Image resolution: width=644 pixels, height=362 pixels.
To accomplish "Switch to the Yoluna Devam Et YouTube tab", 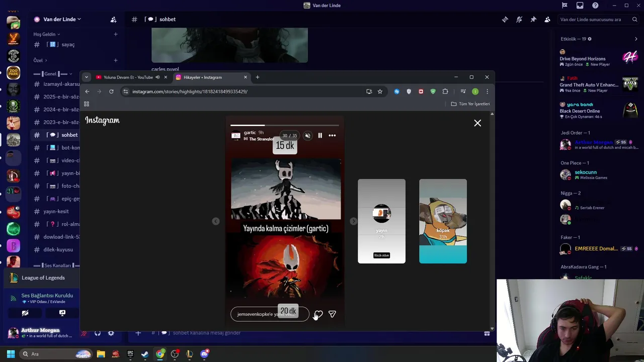I will tap(128, 77).
